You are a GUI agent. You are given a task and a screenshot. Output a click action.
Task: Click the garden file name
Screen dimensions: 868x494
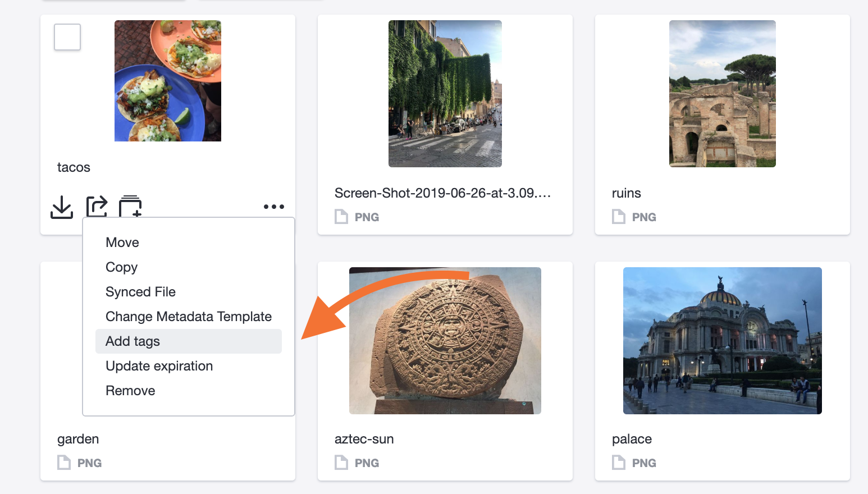[x=78, y=439]
